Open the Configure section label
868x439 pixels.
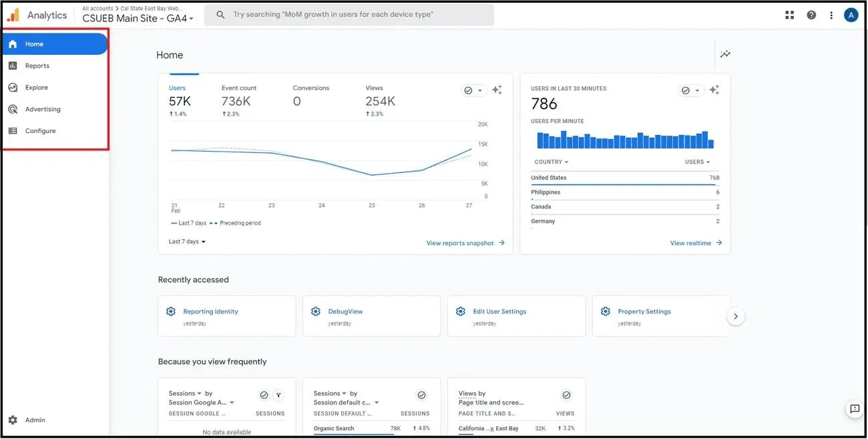[40, 131]
